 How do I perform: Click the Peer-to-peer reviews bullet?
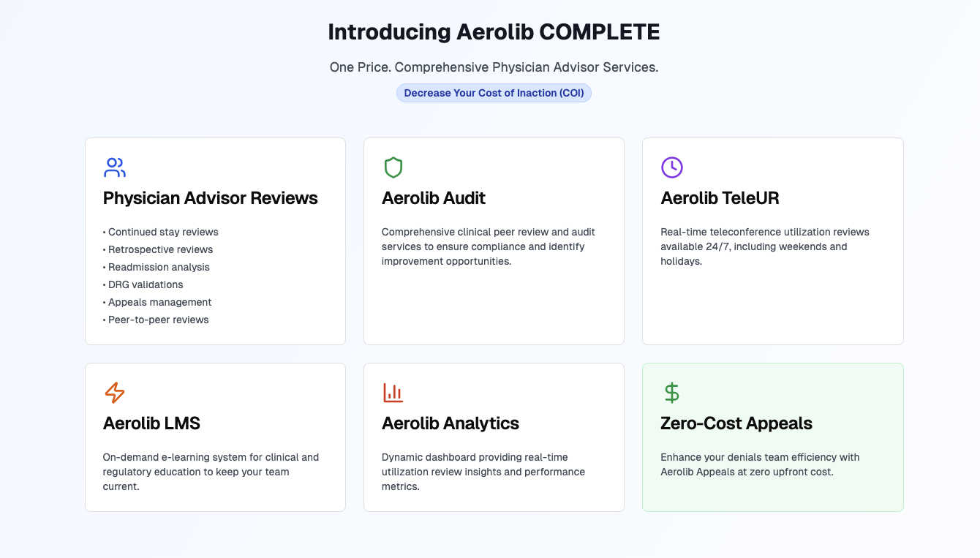point(156,320)
